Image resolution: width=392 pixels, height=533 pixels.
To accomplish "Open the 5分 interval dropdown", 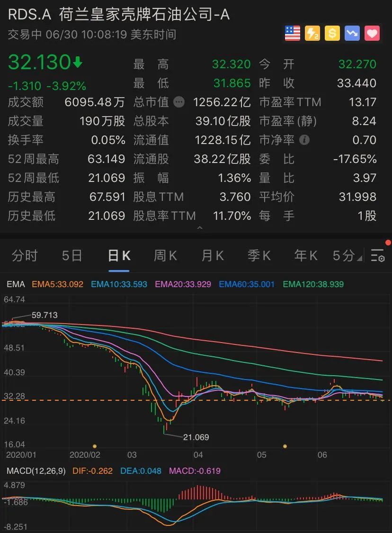I will 347,256.
